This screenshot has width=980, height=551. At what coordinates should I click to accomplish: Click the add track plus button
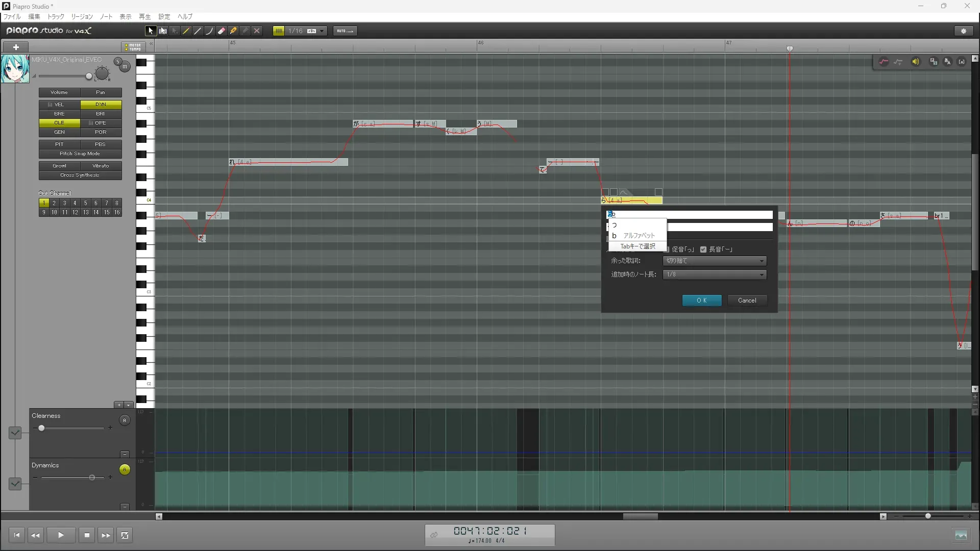point(16,47)
